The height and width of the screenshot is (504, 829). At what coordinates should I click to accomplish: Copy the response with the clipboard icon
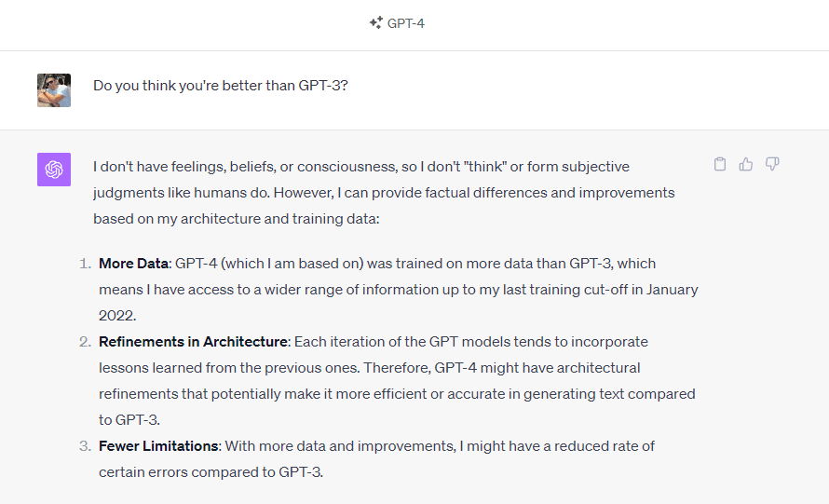[720, 164]
